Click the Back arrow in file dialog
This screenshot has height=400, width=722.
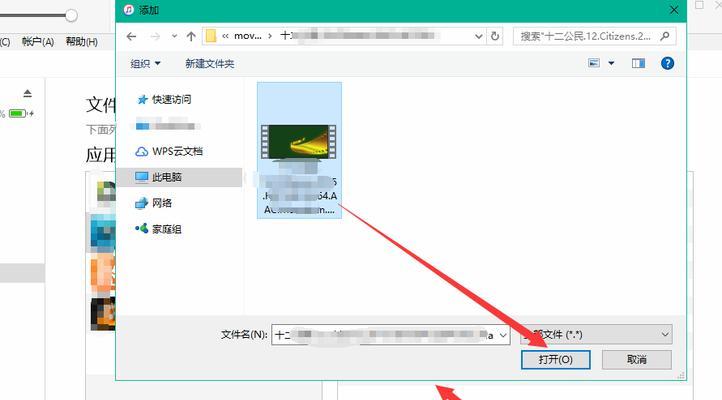point(132,36)
